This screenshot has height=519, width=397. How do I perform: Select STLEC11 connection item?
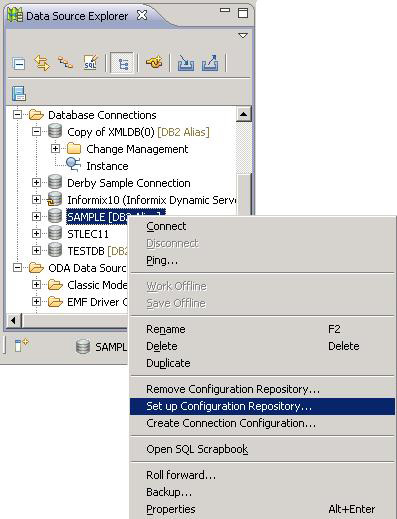click(88, 234)
